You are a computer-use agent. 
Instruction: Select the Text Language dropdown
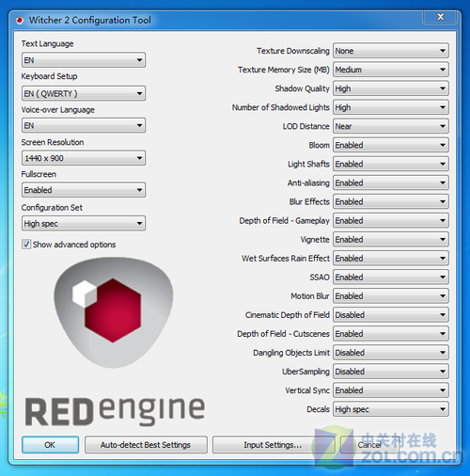[84, 60]
